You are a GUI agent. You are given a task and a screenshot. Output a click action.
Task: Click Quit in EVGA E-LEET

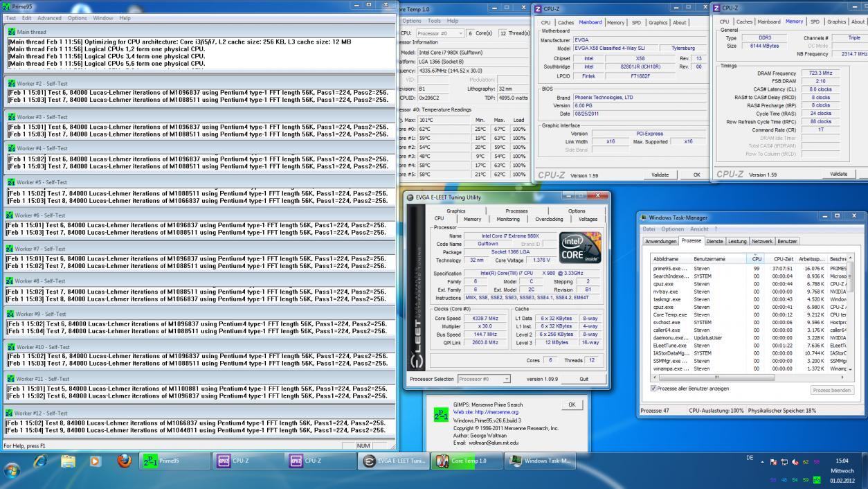[x=584, y=379]
